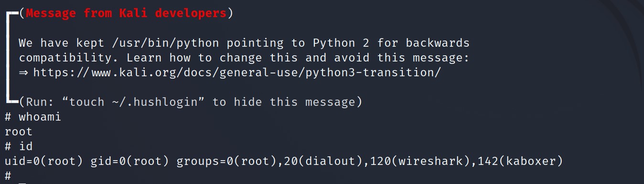Viewport: 644px width, 184px height.
Task: Click the 'uid=0(root)' output text
Action: [x=44, y=162]
